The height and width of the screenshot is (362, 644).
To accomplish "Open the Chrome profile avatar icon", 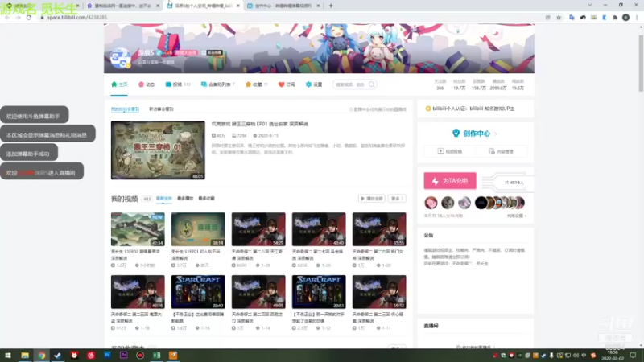I will point(626,17).
